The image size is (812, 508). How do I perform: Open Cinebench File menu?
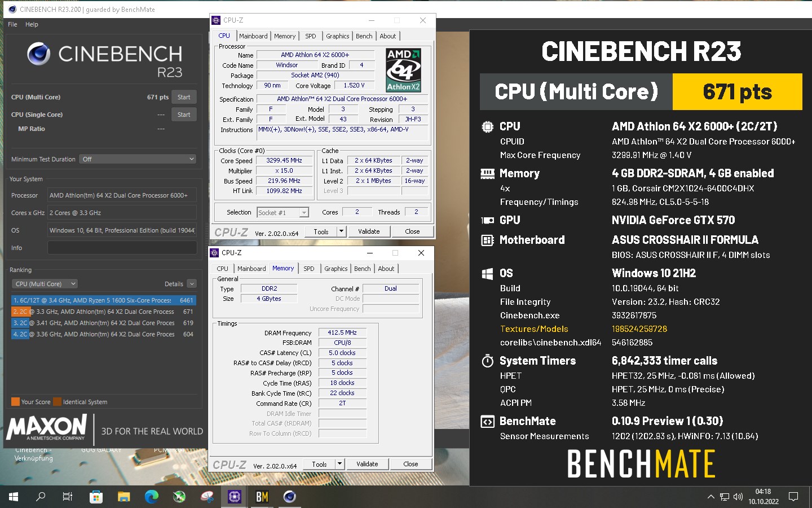tap(12, 24)
